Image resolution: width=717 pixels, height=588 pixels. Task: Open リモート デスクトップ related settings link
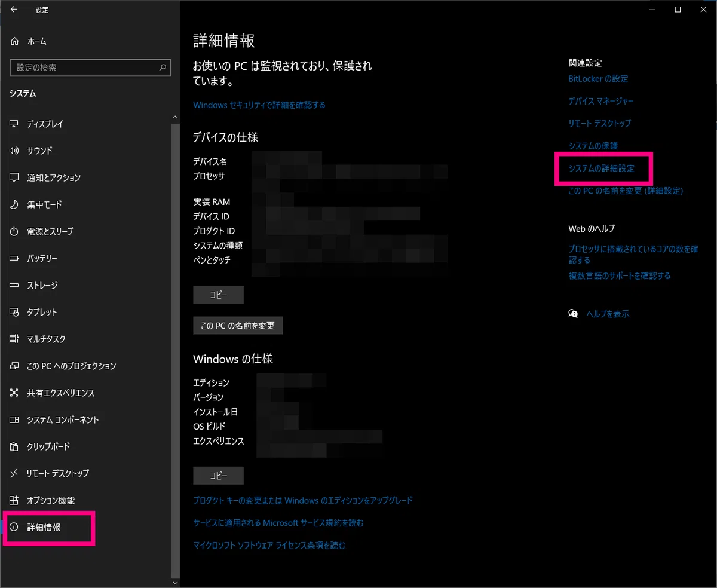[x=600, y=123]
